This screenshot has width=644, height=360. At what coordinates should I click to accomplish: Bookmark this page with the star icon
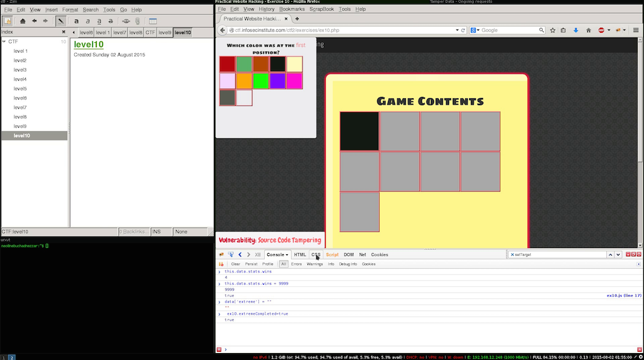[552, 30]
